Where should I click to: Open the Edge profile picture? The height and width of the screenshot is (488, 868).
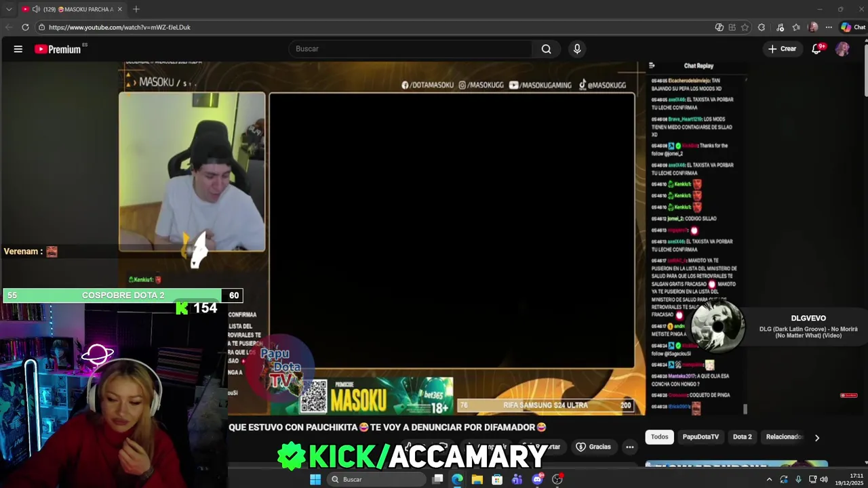pos(813,27)
